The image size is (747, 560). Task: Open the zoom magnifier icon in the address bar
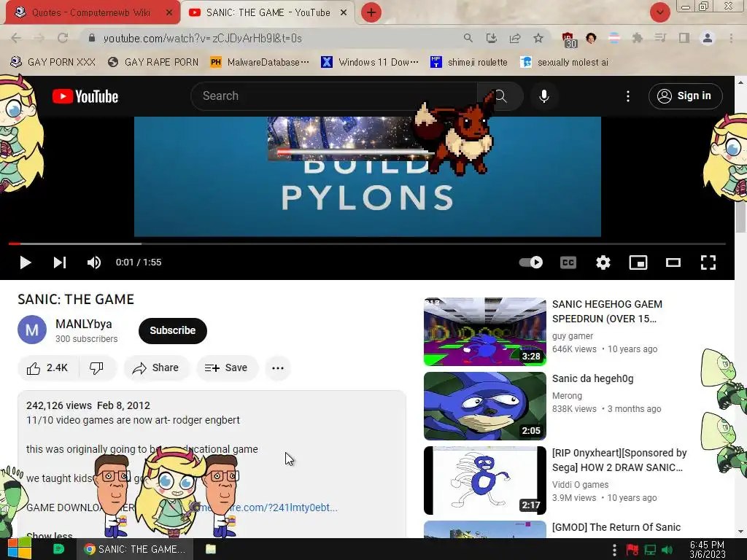(468, 38)
